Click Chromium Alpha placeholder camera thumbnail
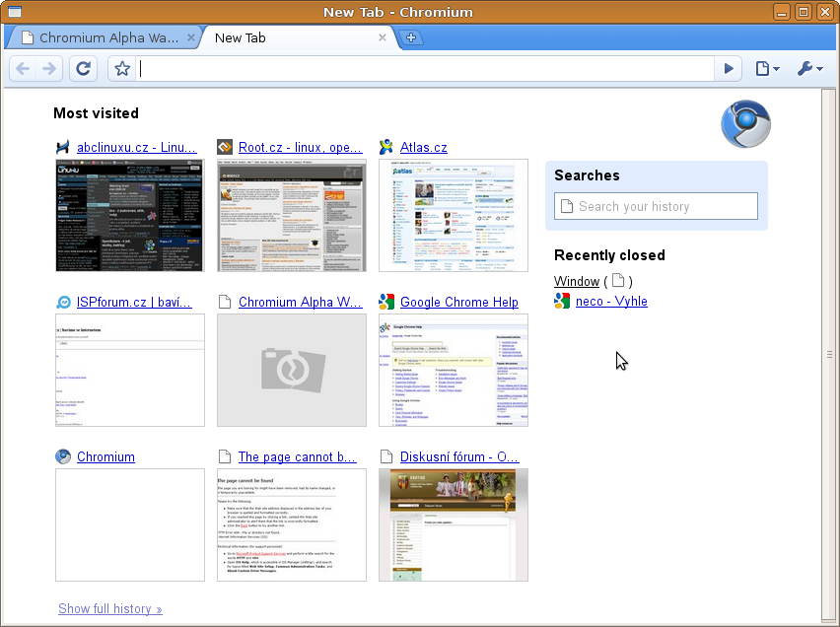Image resolution: width=840 pixels, height=627 pixels. coord(292,371)
